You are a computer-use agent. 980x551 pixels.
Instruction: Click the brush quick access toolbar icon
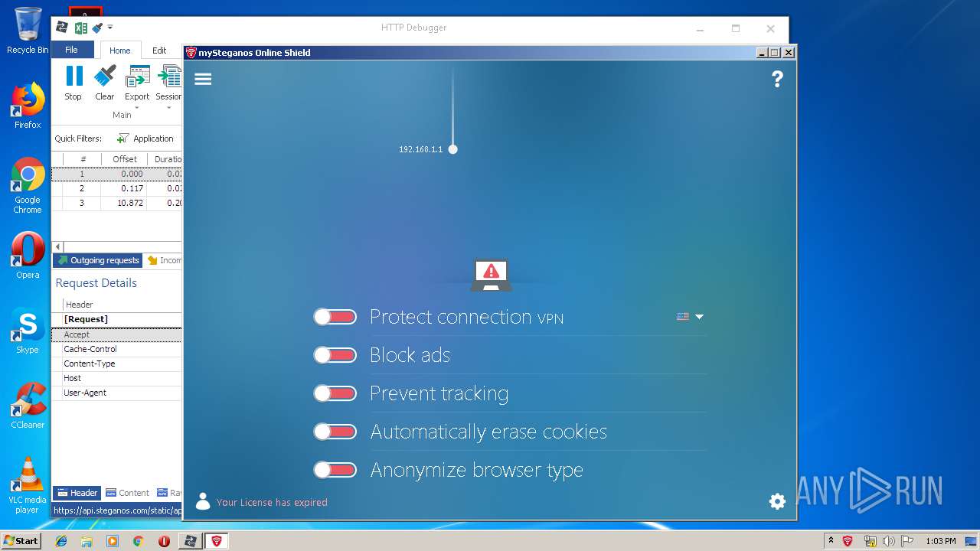click(x=97, y=28)
